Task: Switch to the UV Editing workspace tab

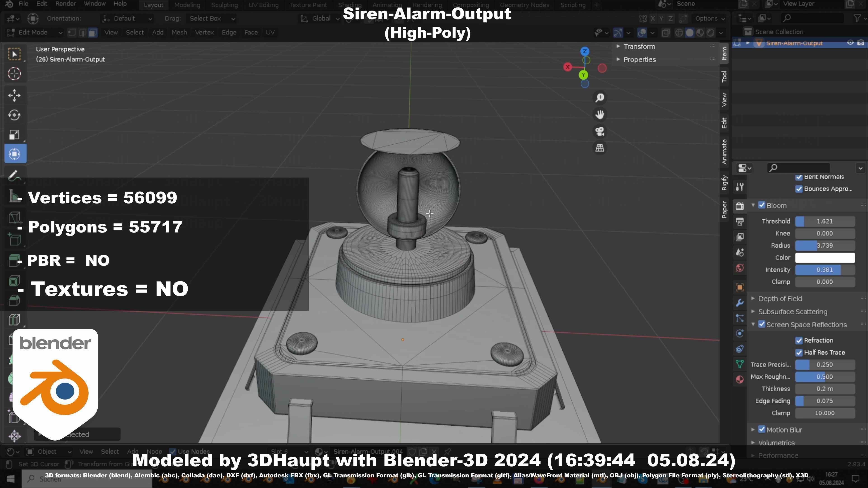Action: point(264,5)
